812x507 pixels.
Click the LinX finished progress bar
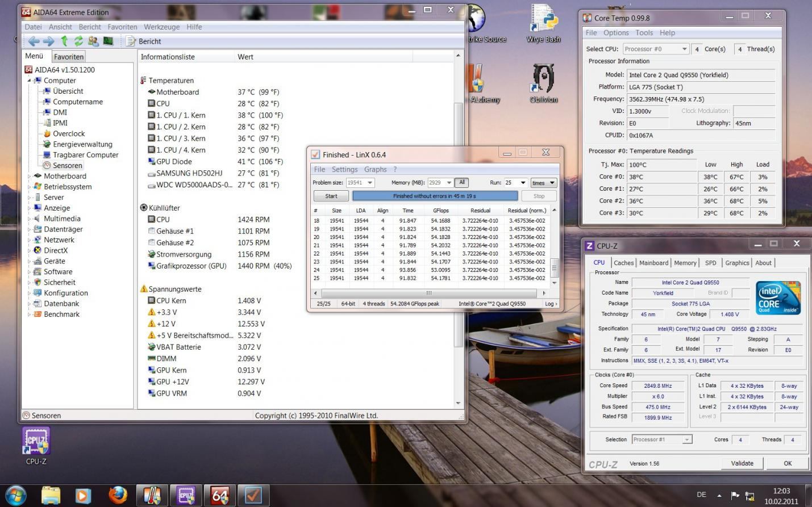[x=435, y=196]
